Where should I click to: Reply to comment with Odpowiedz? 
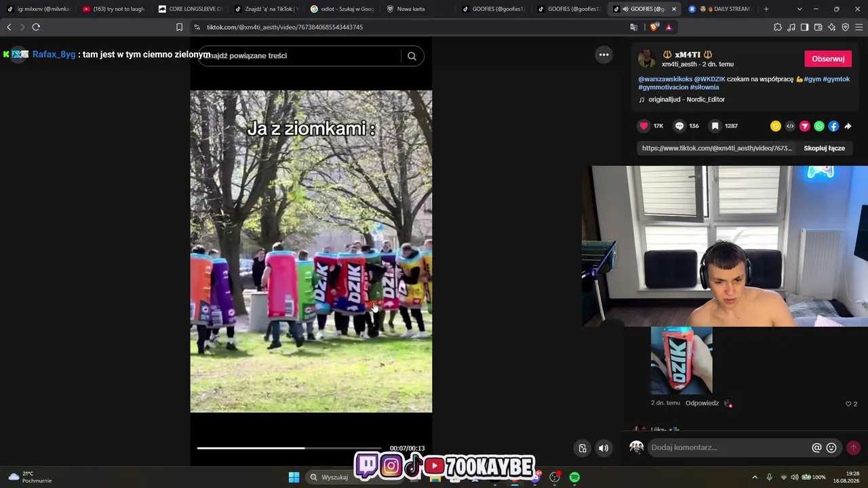(702, 403)
